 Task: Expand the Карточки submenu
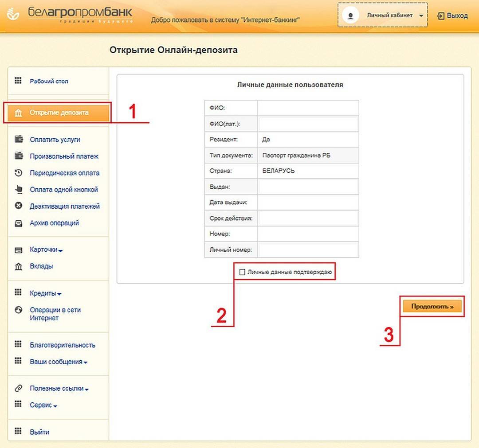click(x=46, y=250)
